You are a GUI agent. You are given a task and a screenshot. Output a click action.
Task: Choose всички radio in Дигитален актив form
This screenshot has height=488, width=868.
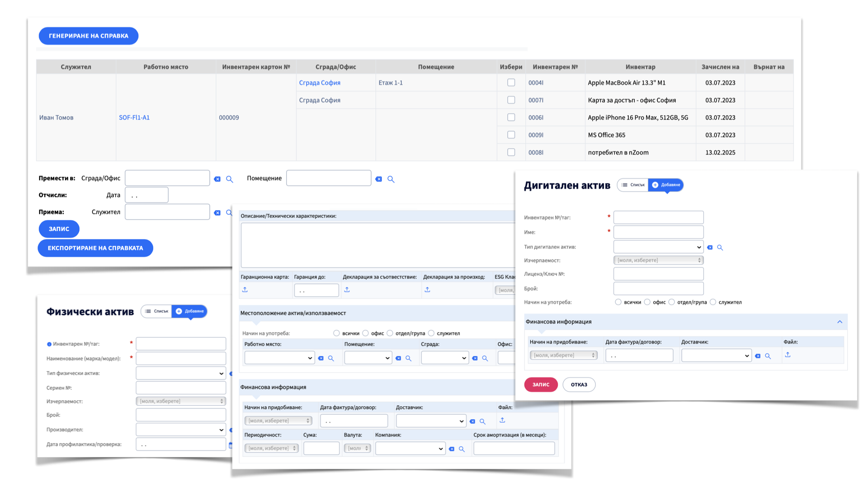coord(618,302)
